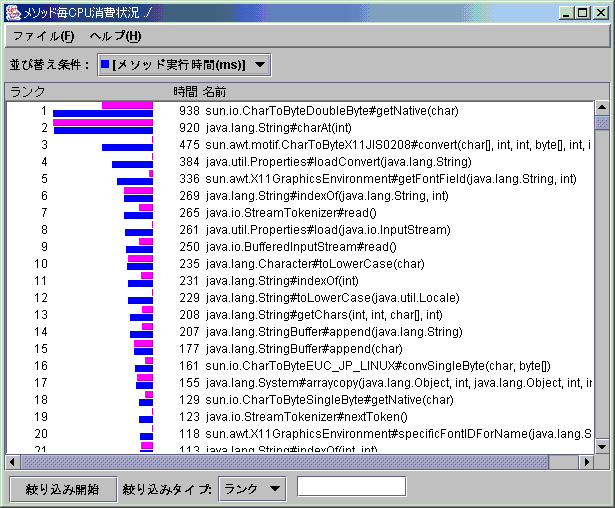Select row java.io.StreamTokenizer#read()
The width and height of the screenshot is (615, 508).
[300, 213]
